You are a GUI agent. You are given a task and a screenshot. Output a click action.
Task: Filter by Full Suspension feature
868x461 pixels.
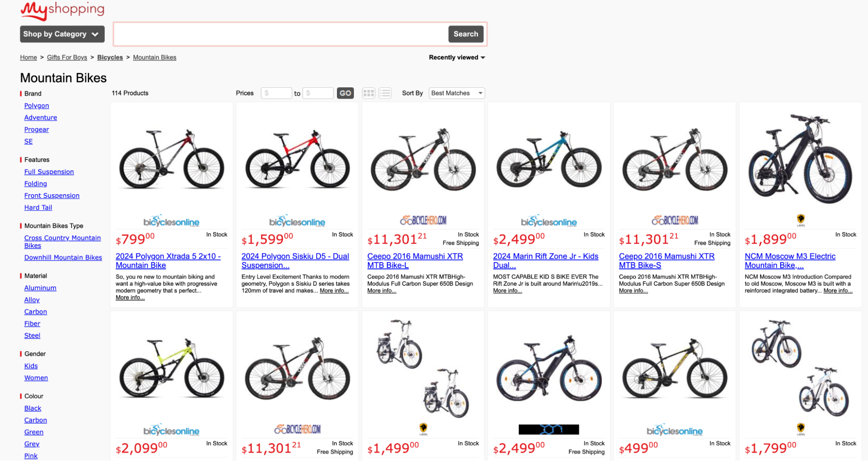coord(49,172)
